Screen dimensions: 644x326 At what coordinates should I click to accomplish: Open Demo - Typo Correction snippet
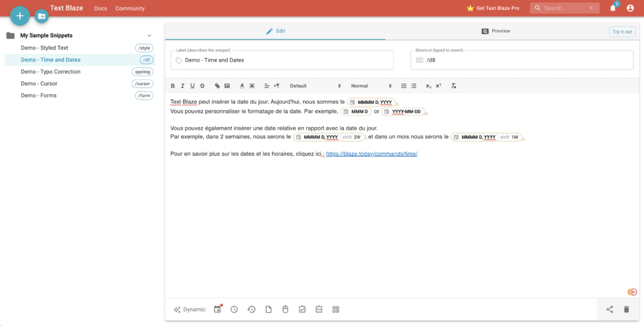click(80, 72)
